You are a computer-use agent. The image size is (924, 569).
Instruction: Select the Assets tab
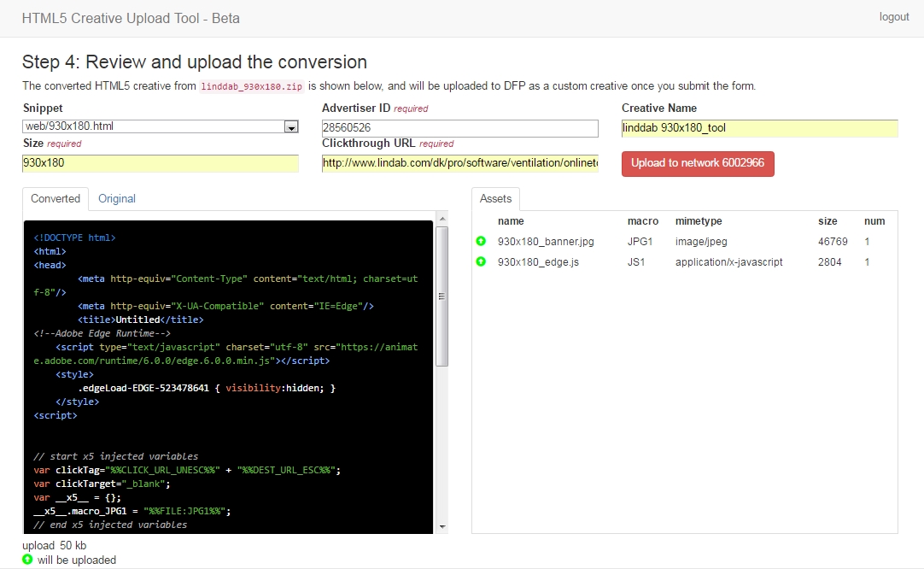tap(495, 199)
